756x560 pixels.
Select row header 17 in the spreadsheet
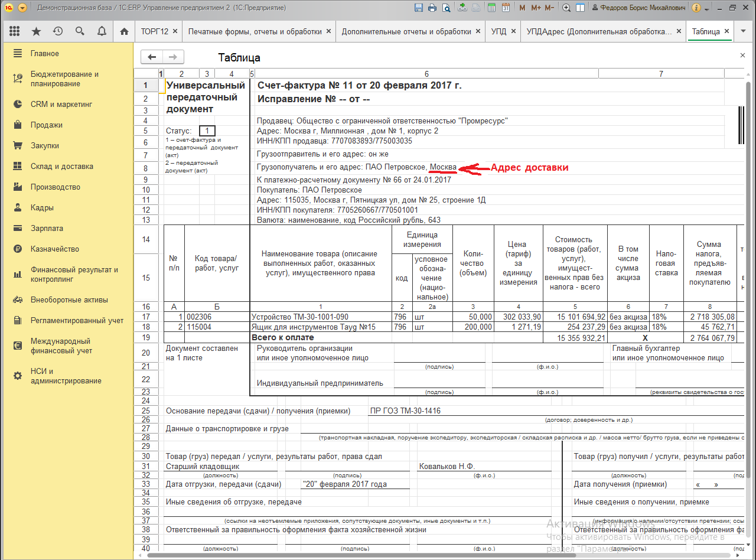tap(146, 317)
